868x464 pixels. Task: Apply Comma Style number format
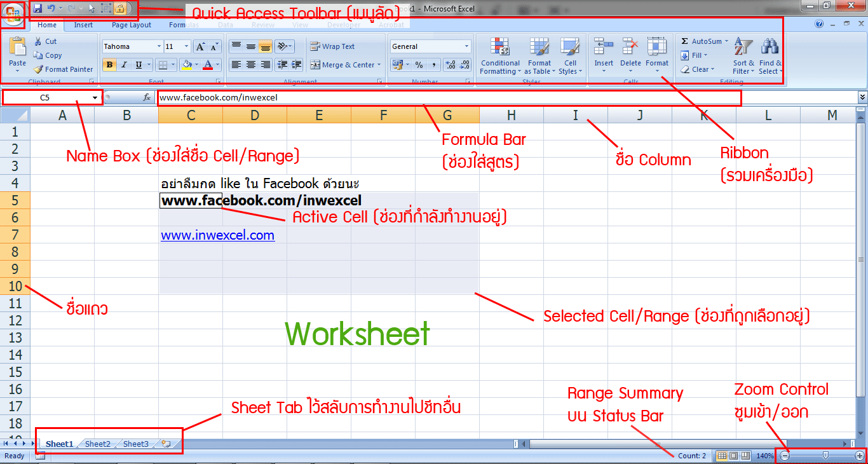[x=433, y=65]
